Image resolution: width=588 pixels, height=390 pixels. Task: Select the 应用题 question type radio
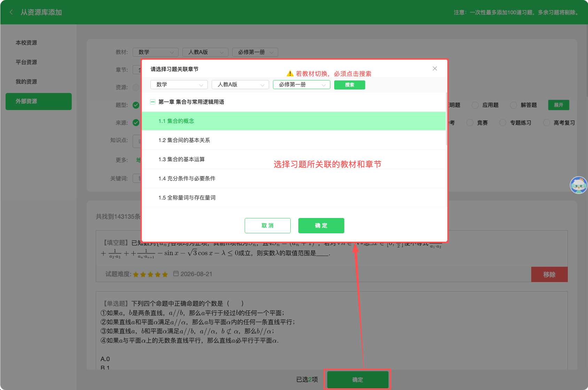pyautogui.click(x=475, y=105)
